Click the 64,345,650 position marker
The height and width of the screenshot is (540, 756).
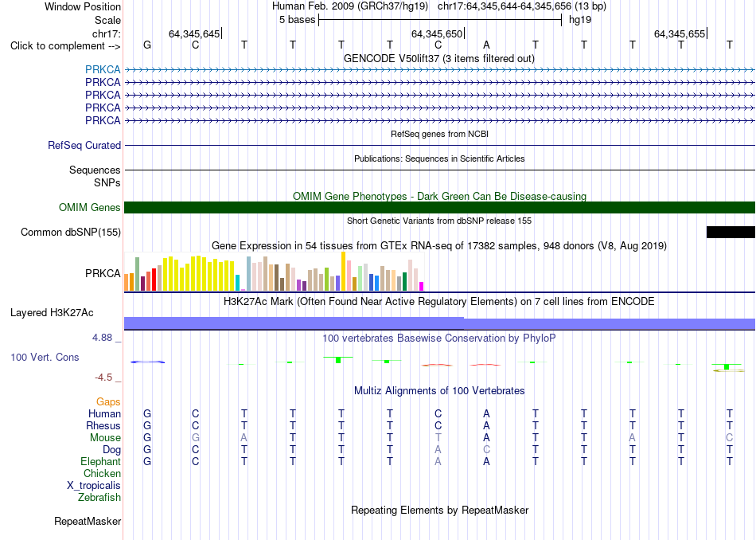point(437,33)
